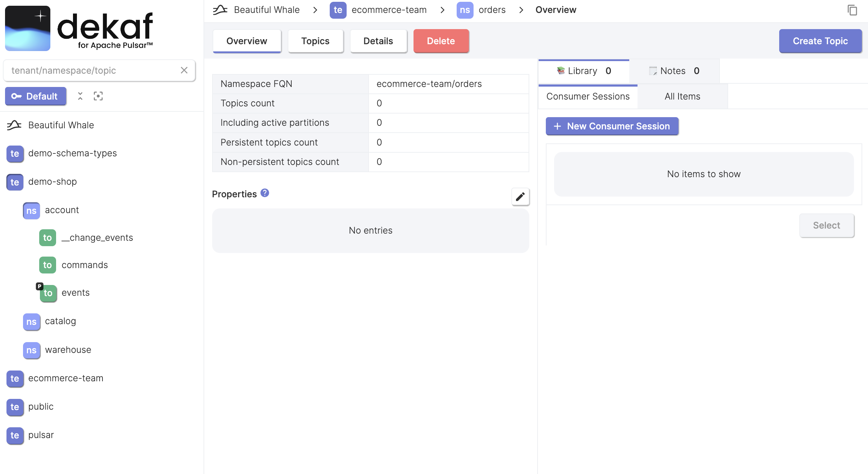This screenshot has width=868, height=474.
Task: Select the catalog tree label
Action: 60,321
